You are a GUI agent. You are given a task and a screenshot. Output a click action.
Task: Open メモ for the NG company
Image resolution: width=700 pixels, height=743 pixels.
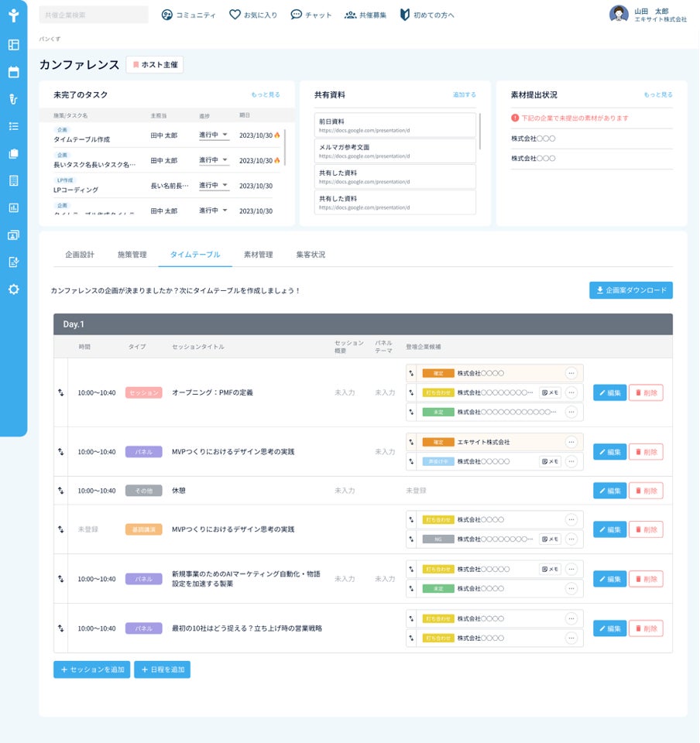(550, 539)
